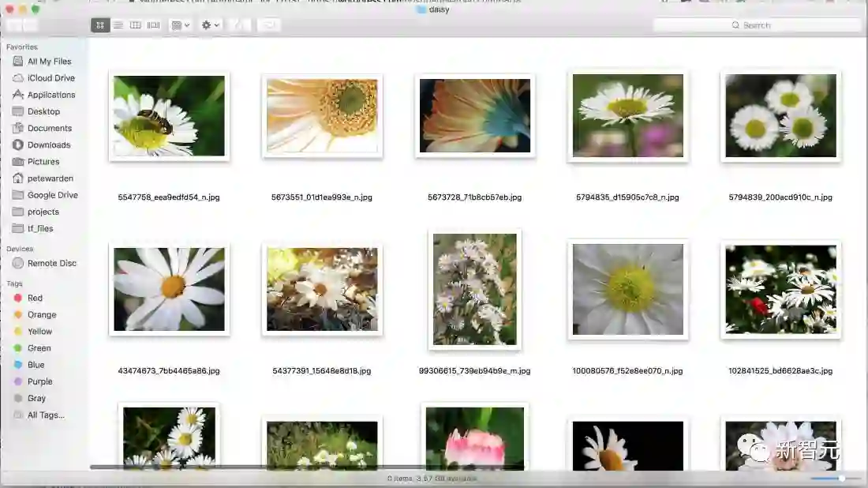Go to Downloads in sidebar
This screenshot has width=868, height=488.
49,145
